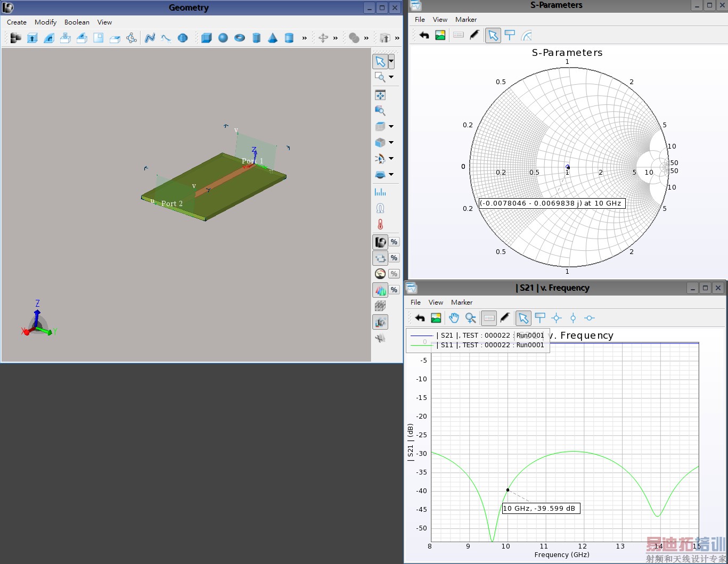Click the extrude tool in Geometry toolbar
The height and width of the screenshot is (564, 728).
pos(32,38)
